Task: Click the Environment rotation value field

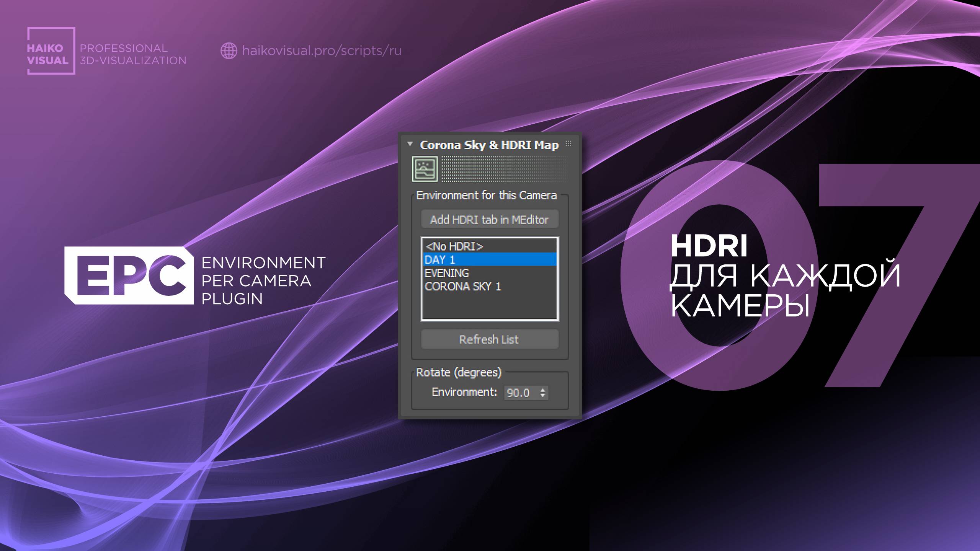Action: 521,393
